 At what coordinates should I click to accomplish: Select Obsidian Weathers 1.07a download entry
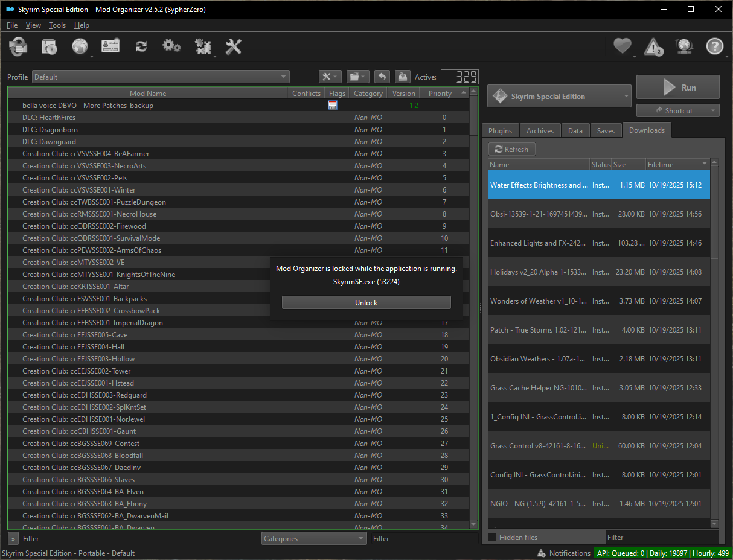[x=599, y=358]
